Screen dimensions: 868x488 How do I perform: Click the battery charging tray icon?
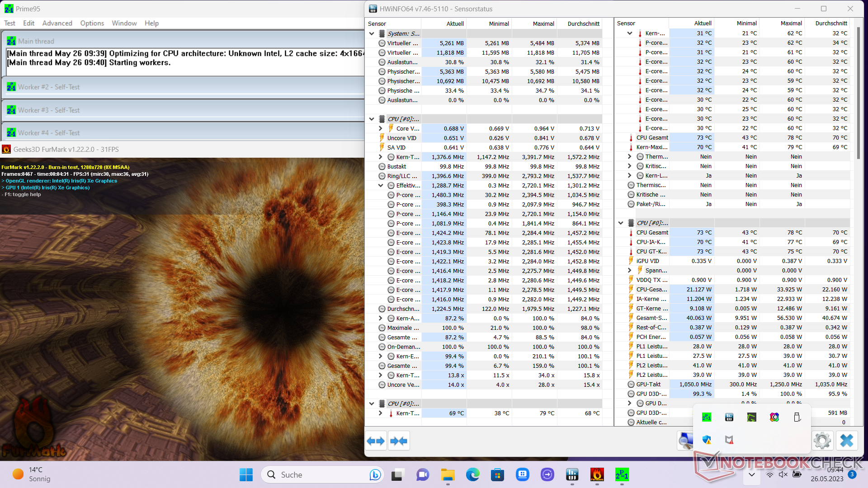point(797,474)
